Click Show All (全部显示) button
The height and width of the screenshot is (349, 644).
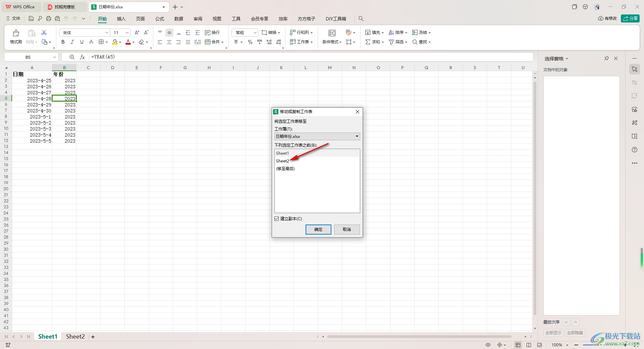(553, 333)
